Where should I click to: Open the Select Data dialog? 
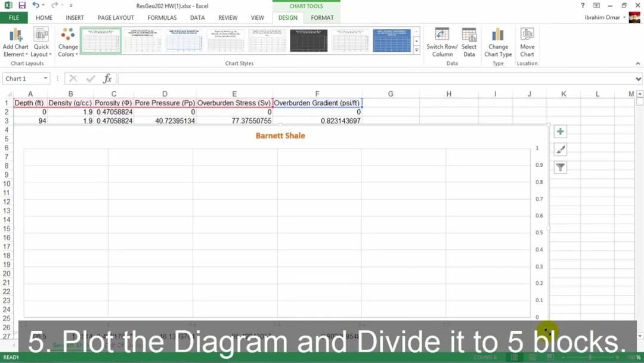(x=469, y=43)
